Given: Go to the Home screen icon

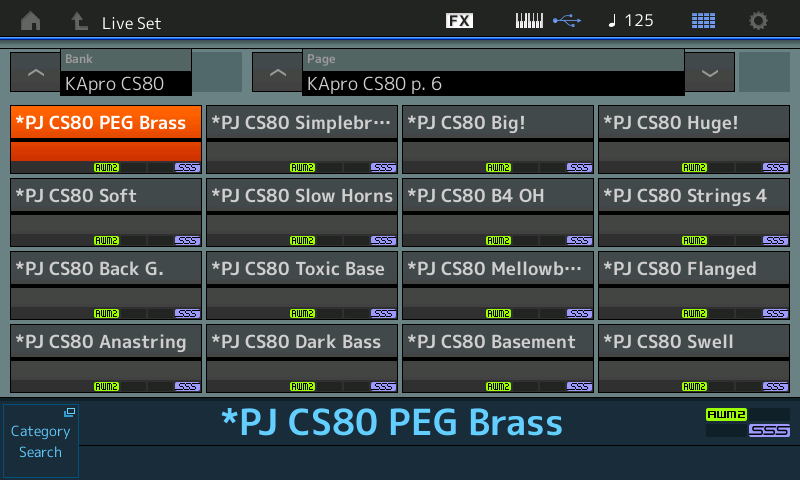Looking at the screenshot, I should (31, 21).
